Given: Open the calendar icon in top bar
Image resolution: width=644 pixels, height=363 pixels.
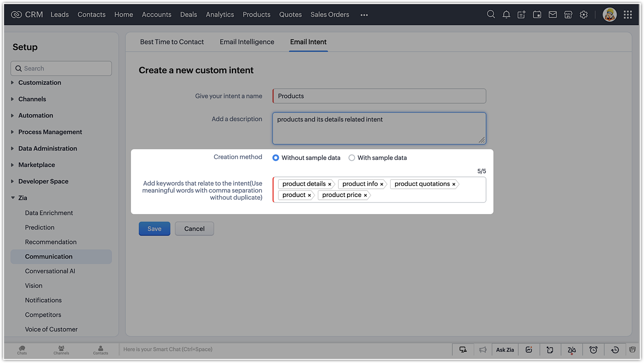Looking at the screenshot, I should tap(537, 14).
